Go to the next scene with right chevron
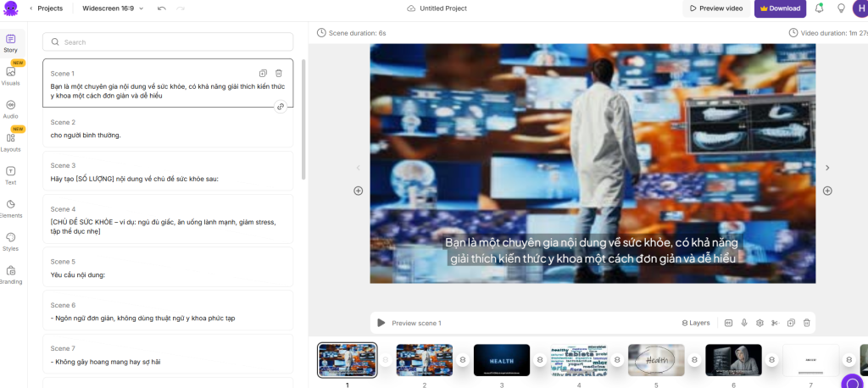 (827, 168)
